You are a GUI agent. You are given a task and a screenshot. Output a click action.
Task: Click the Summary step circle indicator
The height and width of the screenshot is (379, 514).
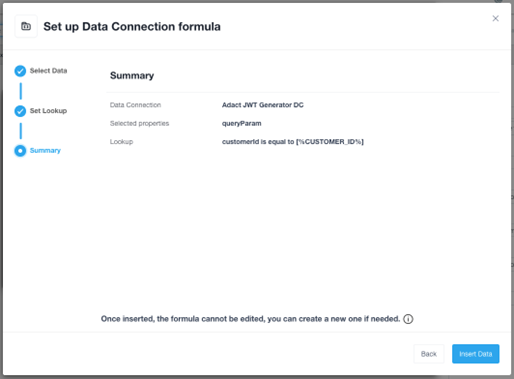(x=20, y=151)
